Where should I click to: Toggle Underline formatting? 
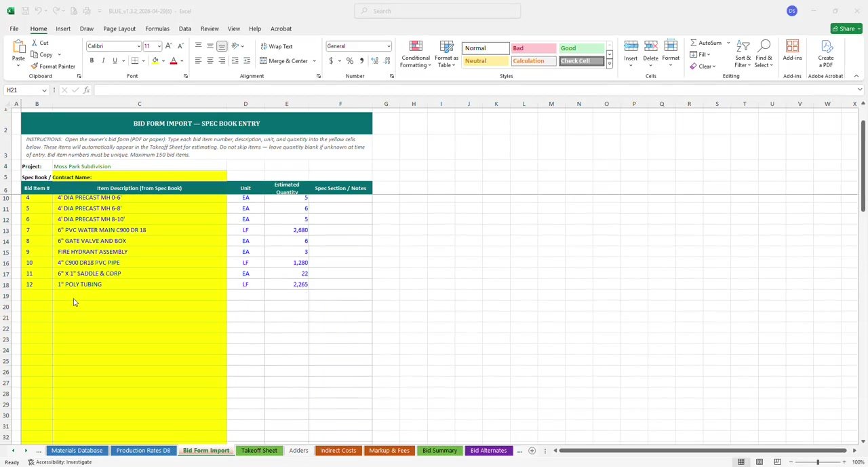pyautogui.click(x=115, y=60)
